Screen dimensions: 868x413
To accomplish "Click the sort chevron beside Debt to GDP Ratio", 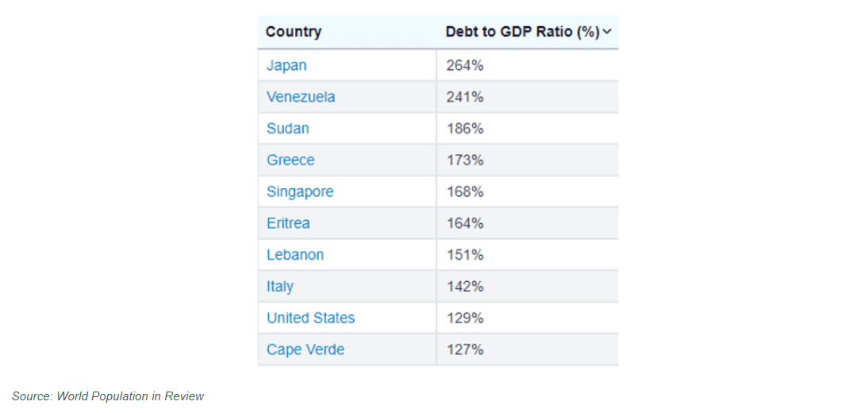I will point(607,32).
